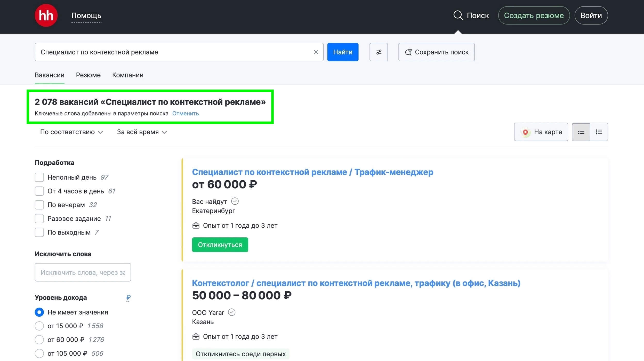Click verified checkmark next to ООО Yarar
The image size is (644, 361).
coord(232,312)
